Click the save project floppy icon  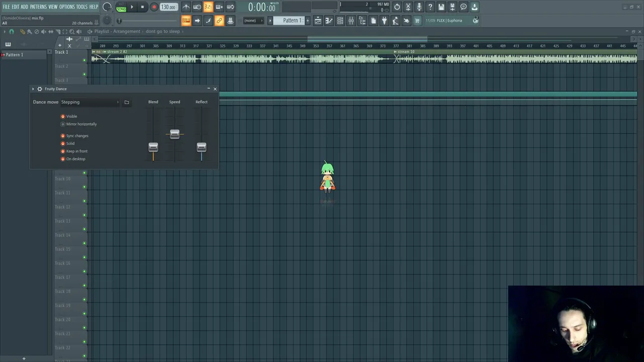(441, 7)
